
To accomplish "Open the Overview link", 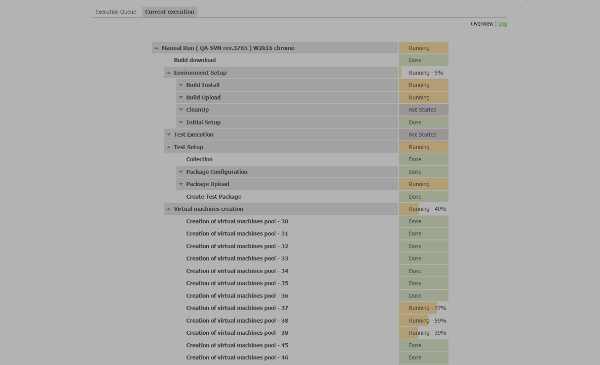I will click(x=482, y=24).
